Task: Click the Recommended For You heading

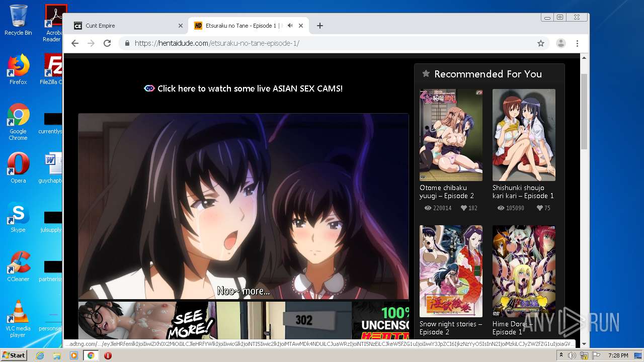Action: [488, 74]
